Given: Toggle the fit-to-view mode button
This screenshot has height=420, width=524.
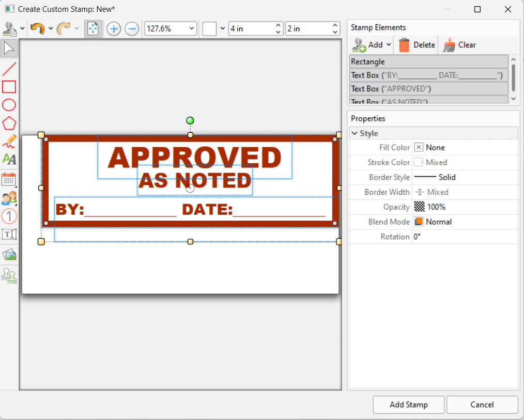Looking at the screenshot, I should (93, 28).
